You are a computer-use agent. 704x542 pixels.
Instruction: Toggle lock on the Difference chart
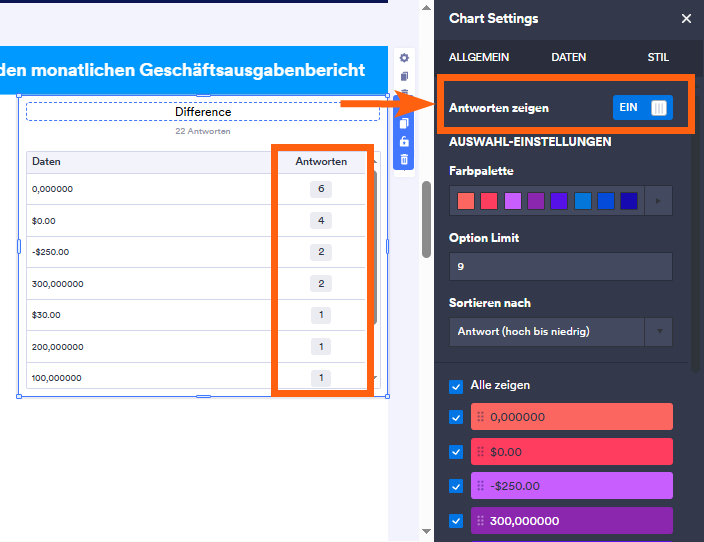click(x=404, y=141)
